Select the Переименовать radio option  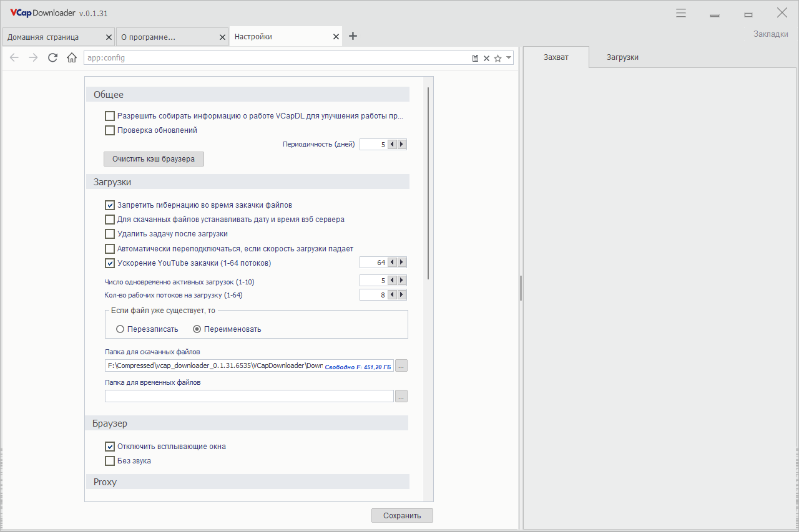[197, 329]
